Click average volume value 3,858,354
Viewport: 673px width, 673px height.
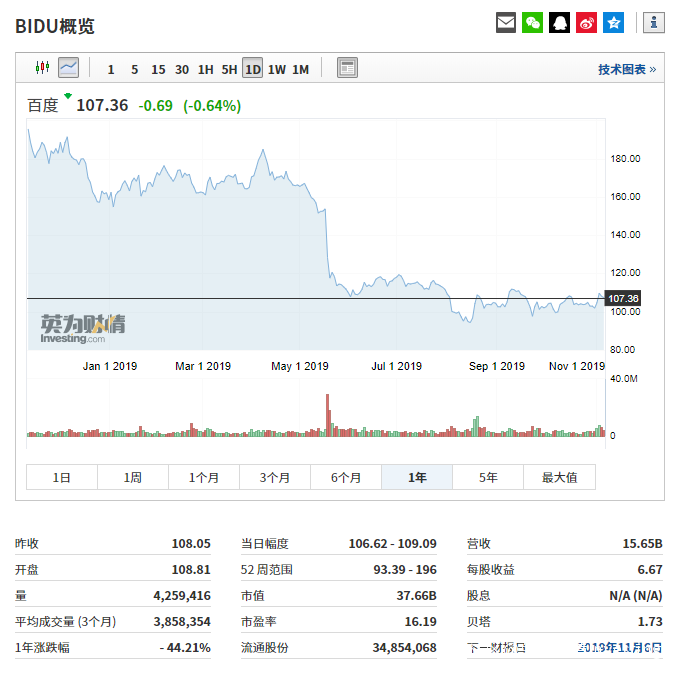[x=182, y=621]
